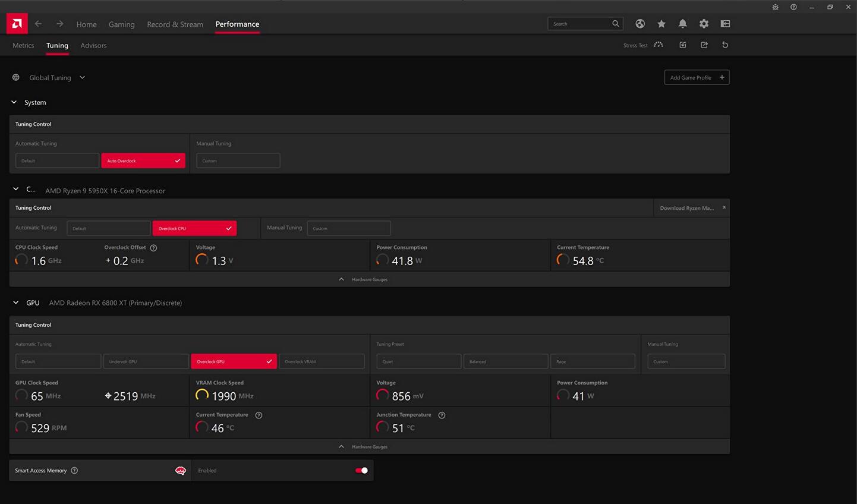
Task: Click the import profile icon
Action: [x=683, y=45]
